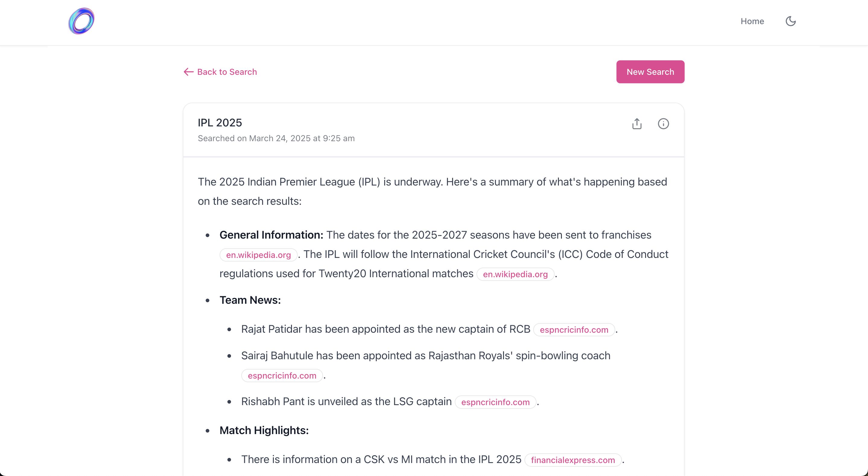Open financialexpress.com citation for CSK vs MI
868x476 pixels.
(573, 460)
